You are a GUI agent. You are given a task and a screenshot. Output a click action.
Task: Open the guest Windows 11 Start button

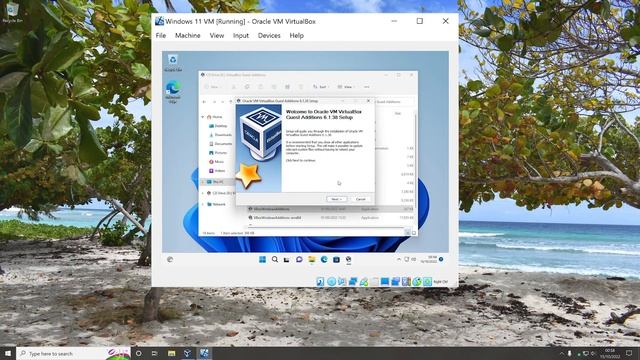(262, 259)
